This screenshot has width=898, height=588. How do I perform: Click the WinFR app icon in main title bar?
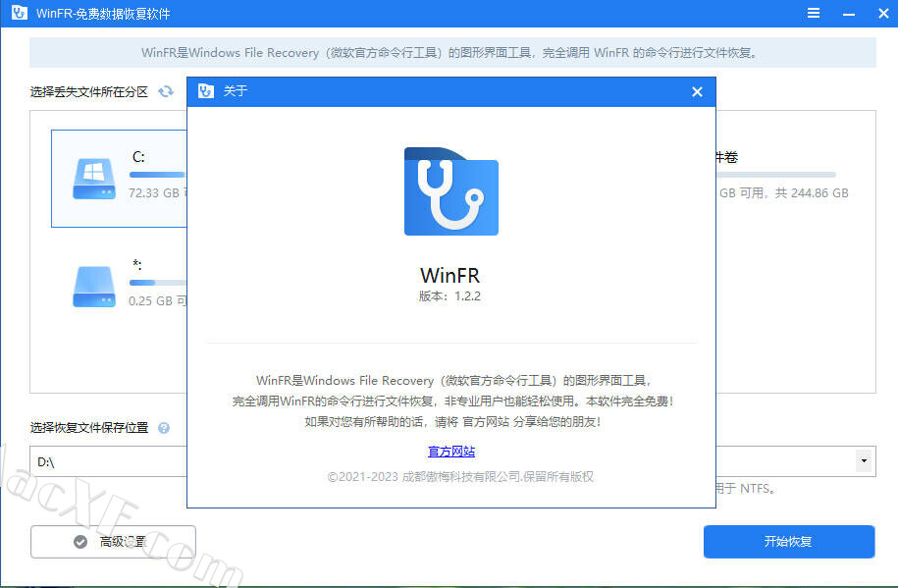click(17, 14)
